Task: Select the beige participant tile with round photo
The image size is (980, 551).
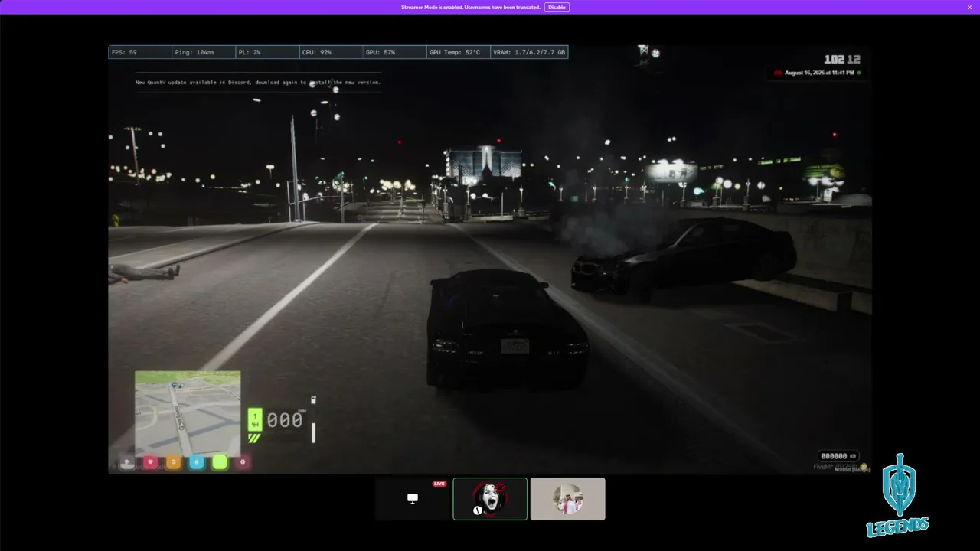Action: [568, 499]
